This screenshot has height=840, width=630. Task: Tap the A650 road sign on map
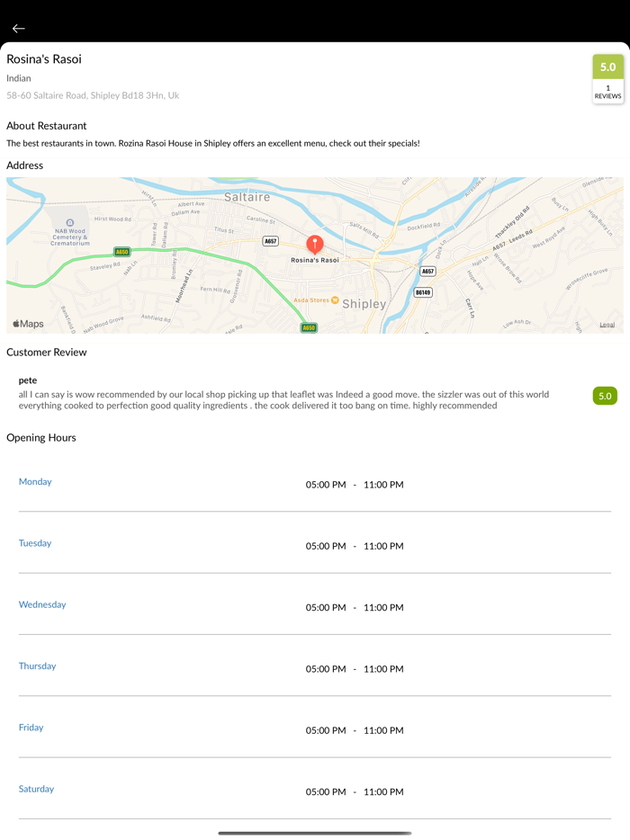121,252
